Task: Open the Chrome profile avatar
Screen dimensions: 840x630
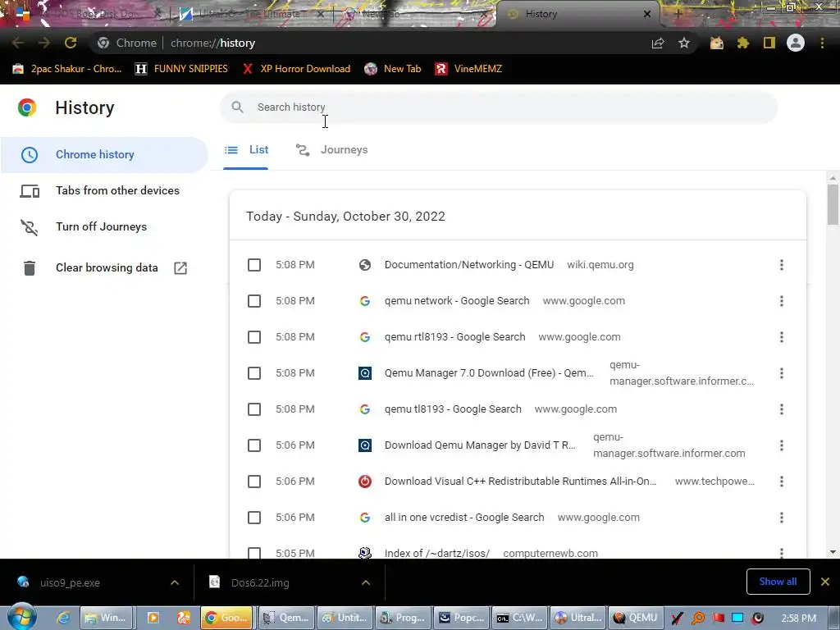Action: [x=796, y=43]
